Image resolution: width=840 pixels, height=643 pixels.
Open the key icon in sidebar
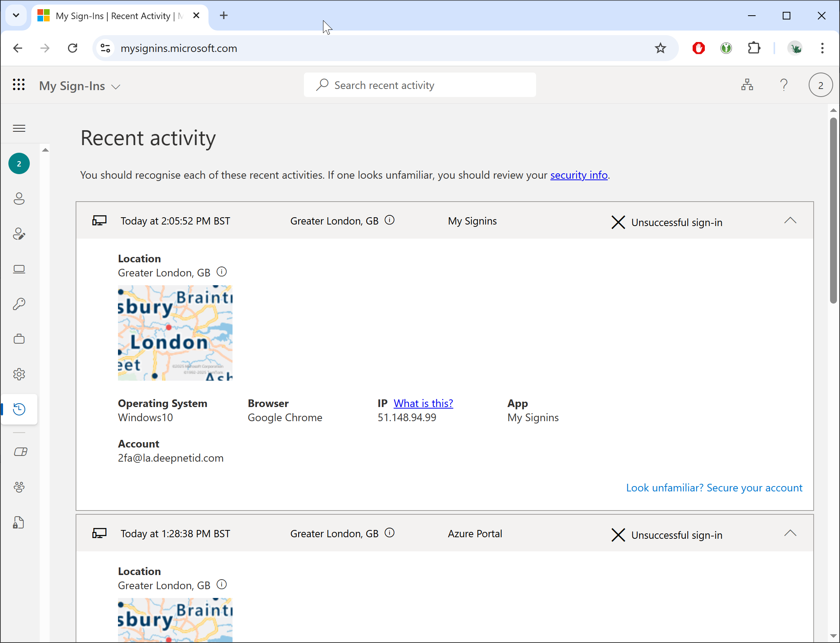point(19,304)
